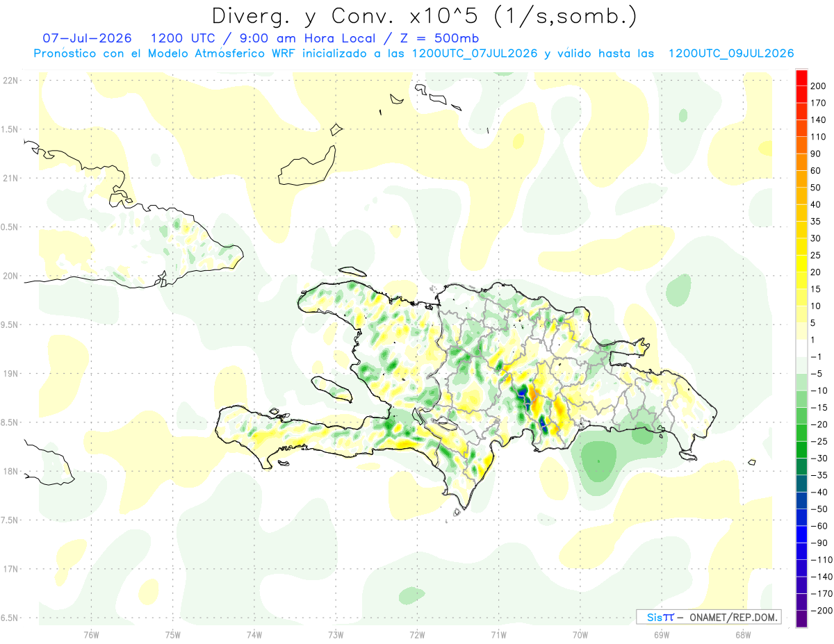Click the legend value 50

817,188
